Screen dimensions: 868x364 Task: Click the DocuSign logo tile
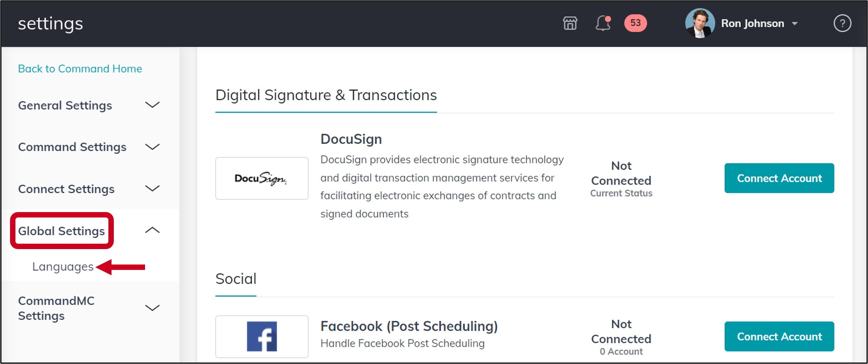tap(262, 178)
